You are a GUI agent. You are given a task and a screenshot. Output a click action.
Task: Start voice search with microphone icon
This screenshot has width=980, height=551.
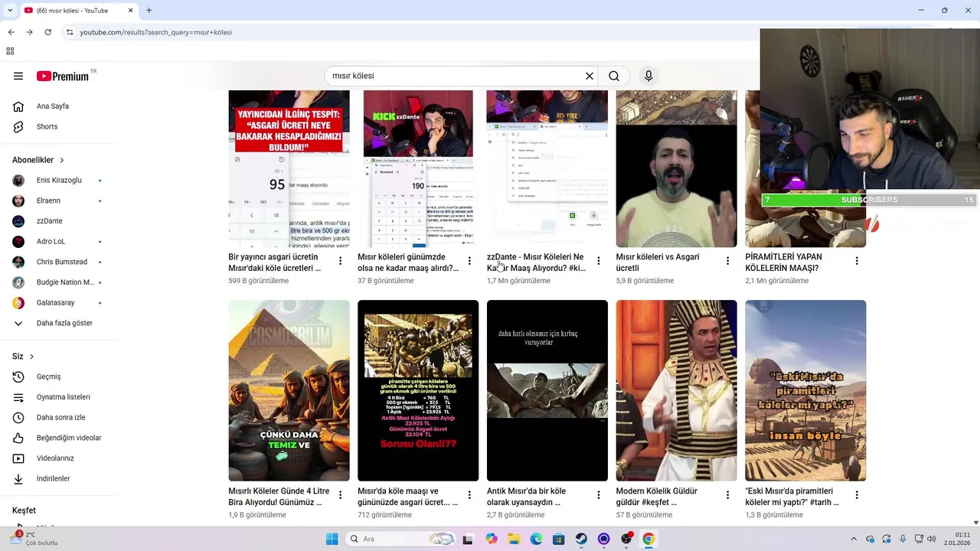coord(648,76)
